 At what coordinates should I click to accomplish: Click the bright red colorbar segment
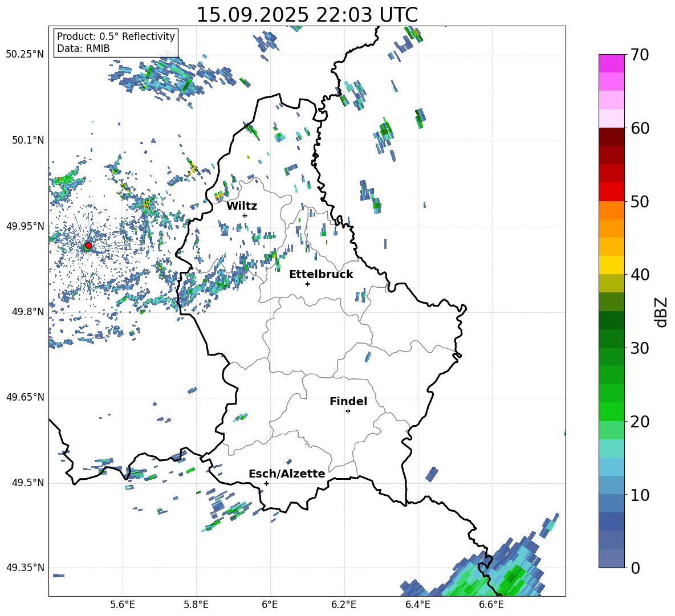click(x=612, y=192)
